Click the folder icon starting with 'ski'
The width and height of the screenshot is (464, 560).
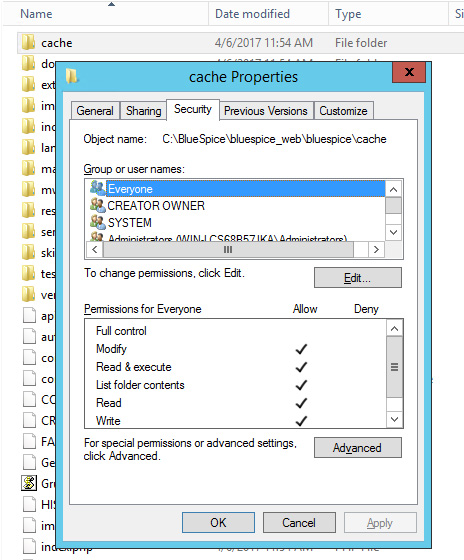[28, 252]
